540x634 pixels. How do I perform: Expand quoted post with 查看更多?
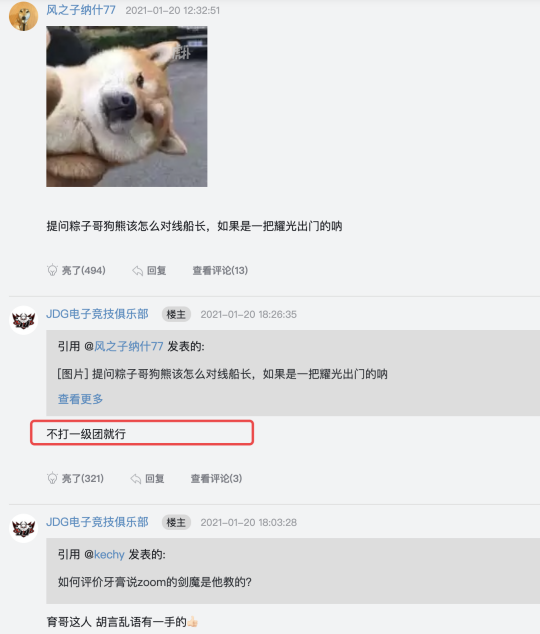coord(80,399)
